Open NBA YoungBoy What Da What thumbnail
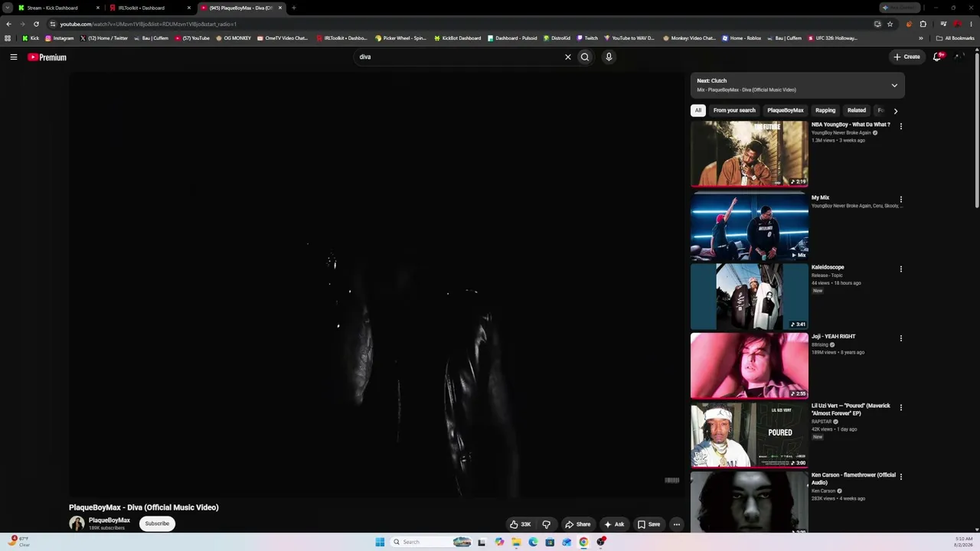The width and height of the screenshot is (980, 551). 750,154
